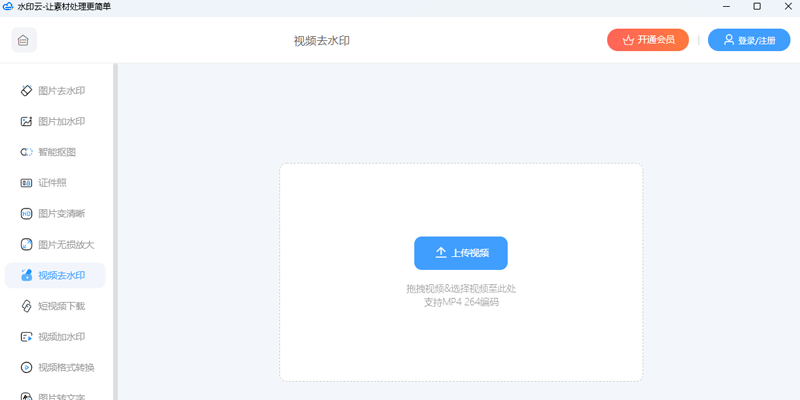
Task: Choose 图片无损放大 from sidebar
Action: (55, 244)
